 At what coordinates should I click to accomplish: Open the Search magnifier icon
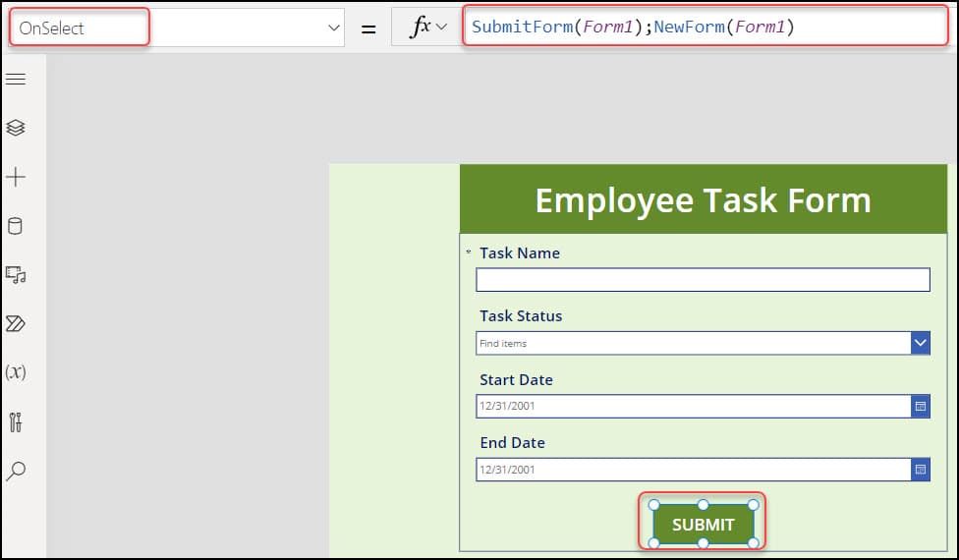(16, 471)
